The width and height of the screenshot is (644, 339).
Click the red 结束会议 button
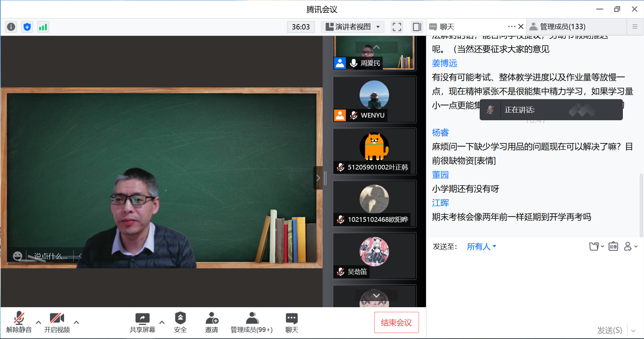(396, 323)
